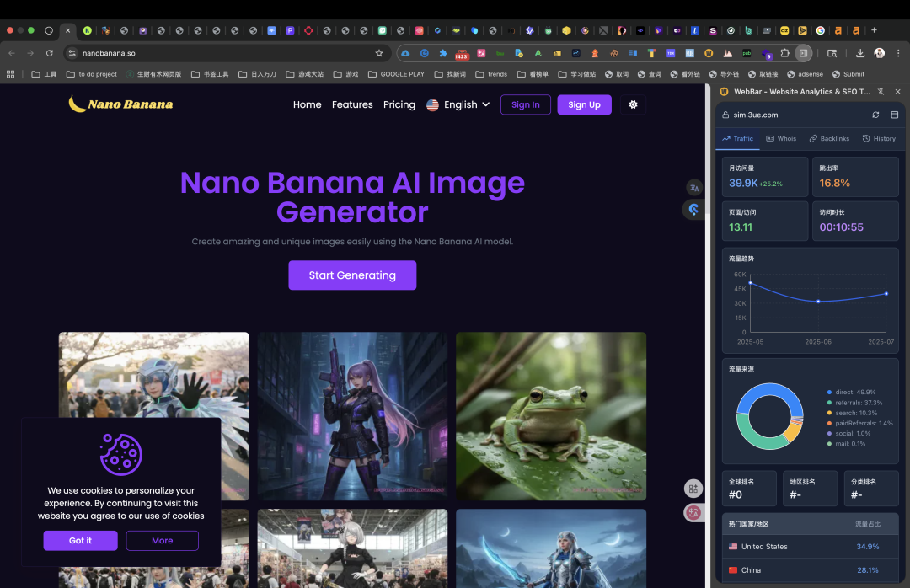Viewport: 910px width, 588px height.
Task: Open the browser downloads icon
Action: point(860,53)
